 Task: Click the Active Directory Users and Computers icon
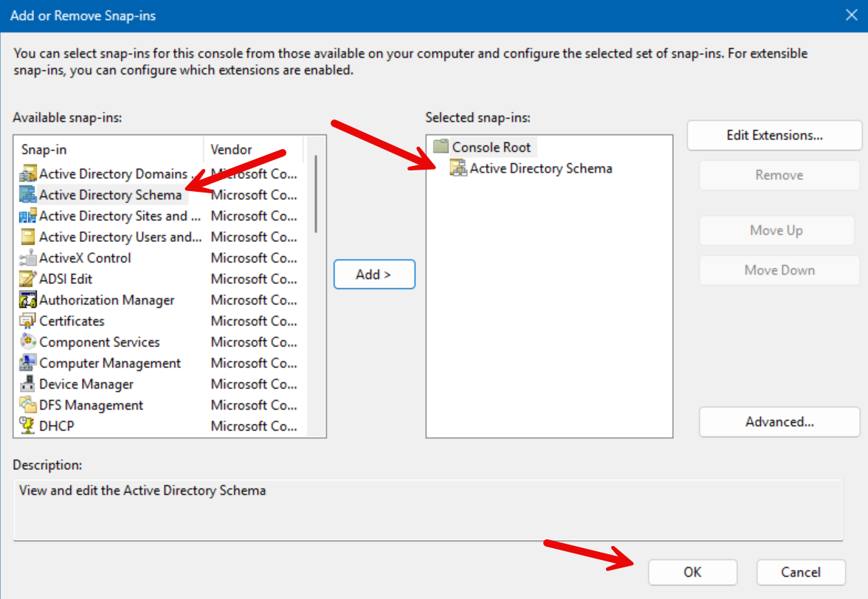click(28, 237)
